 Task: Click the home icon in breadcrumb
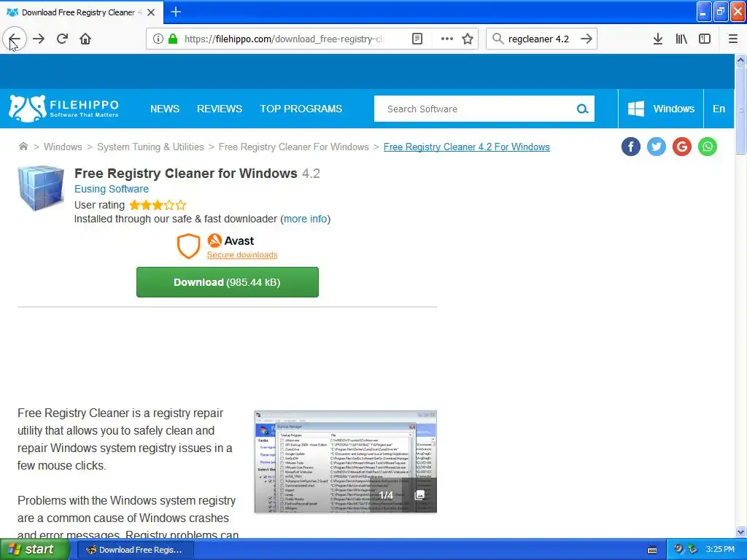23,146
